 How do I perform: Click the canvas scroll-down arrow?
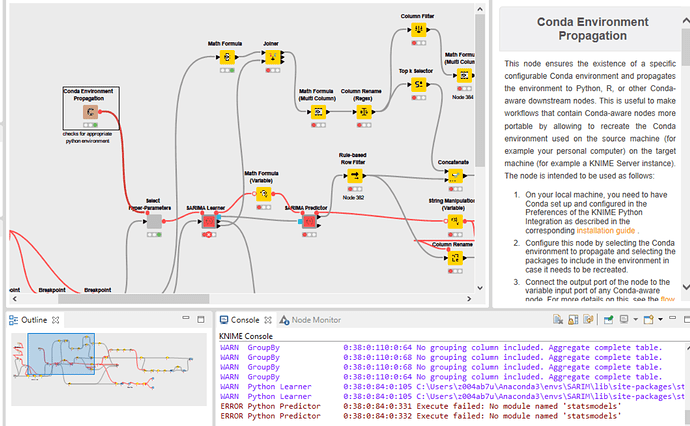pos(480,288)
